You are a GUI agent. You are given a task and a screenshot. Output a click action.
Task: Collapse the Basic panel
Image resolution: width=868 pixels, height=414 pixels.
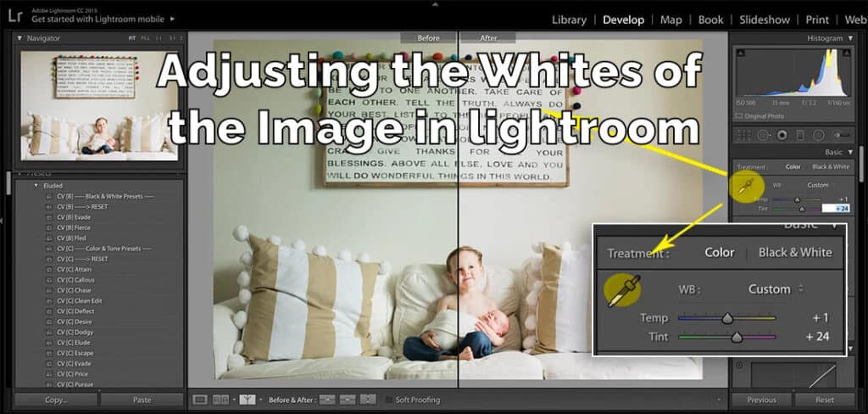coord(850,152)
